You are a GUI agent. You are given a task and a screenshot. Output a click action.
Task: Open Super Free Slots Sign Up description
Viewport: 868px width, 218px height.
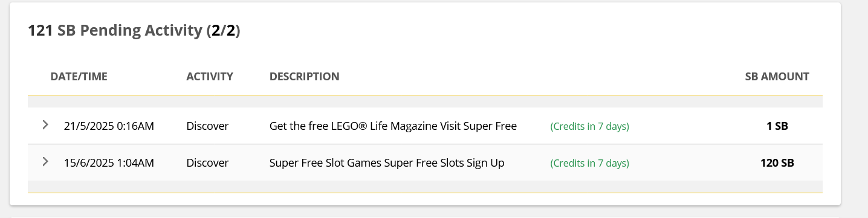point(387,163)
